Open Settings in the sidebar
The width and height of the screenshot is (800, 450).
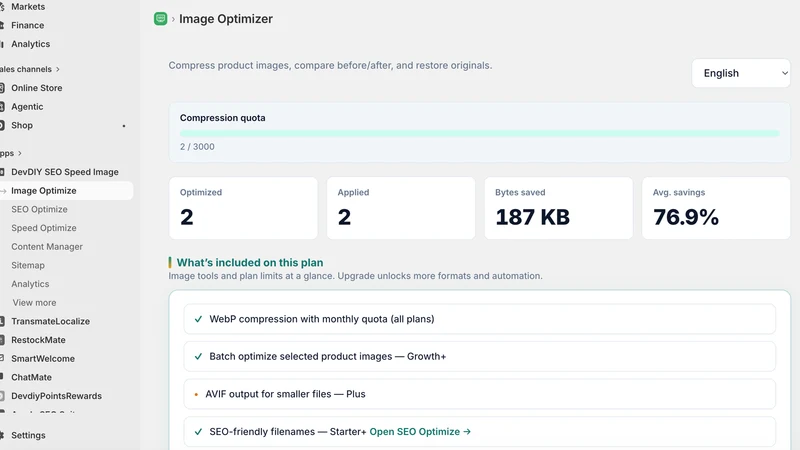(28, 435)
